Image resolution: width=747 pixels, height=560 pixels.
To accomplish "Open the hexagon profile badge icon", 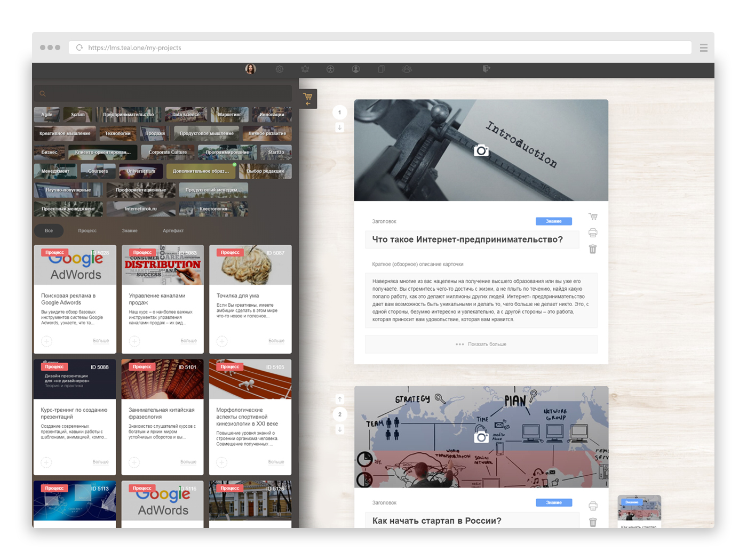I will tap(356, 69).
